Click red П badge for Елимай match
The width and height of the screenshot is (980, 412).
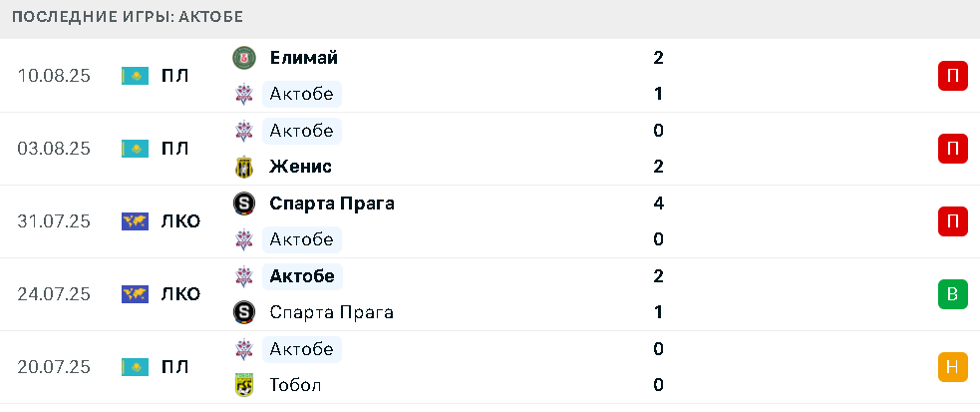952,76
